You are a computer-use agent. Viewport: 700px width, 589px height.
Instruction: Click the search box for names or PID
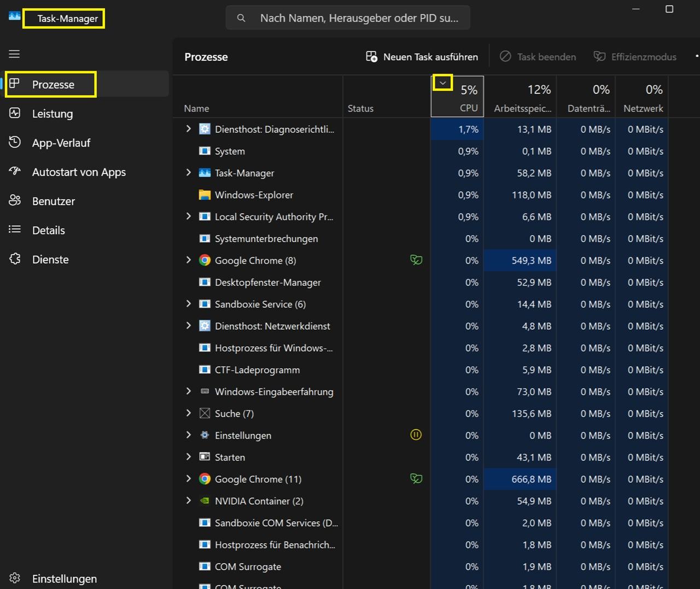click(348, 18)
